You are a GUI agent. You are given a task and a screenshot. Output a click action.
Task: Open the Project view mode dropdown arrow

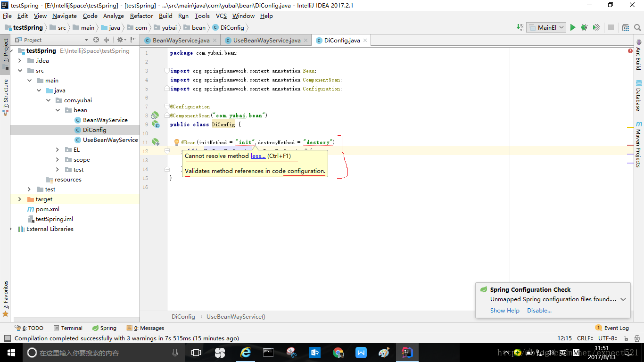point(86,40)
